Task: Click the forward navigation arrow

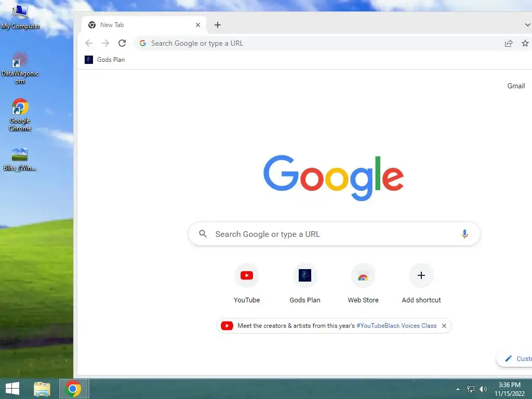Action: 105,43
